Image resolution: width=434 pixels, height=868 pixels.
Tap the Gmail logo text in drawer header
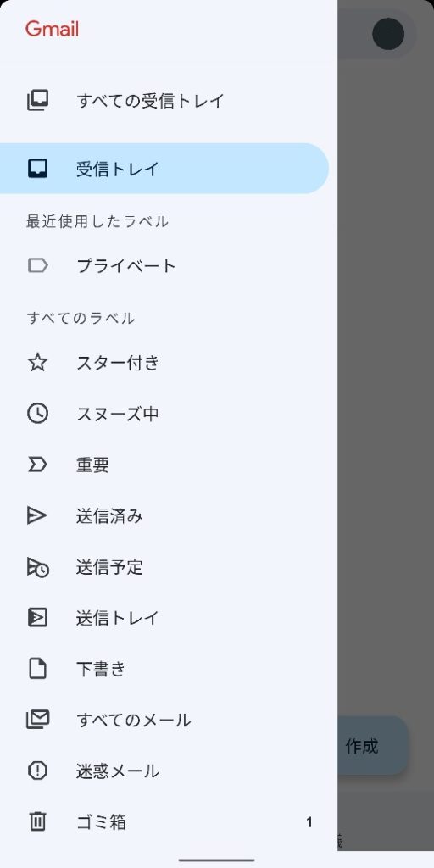click(x=52, y=29)
